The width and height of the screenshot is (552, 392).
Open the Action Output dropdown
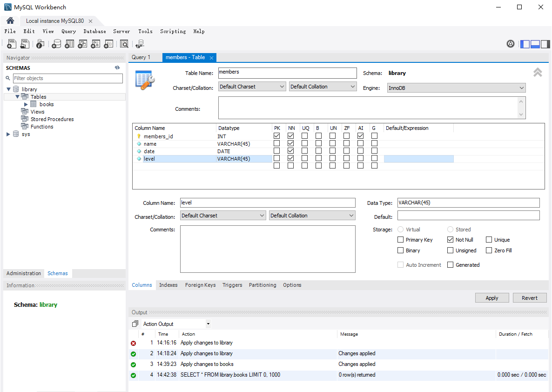(176, 324)
